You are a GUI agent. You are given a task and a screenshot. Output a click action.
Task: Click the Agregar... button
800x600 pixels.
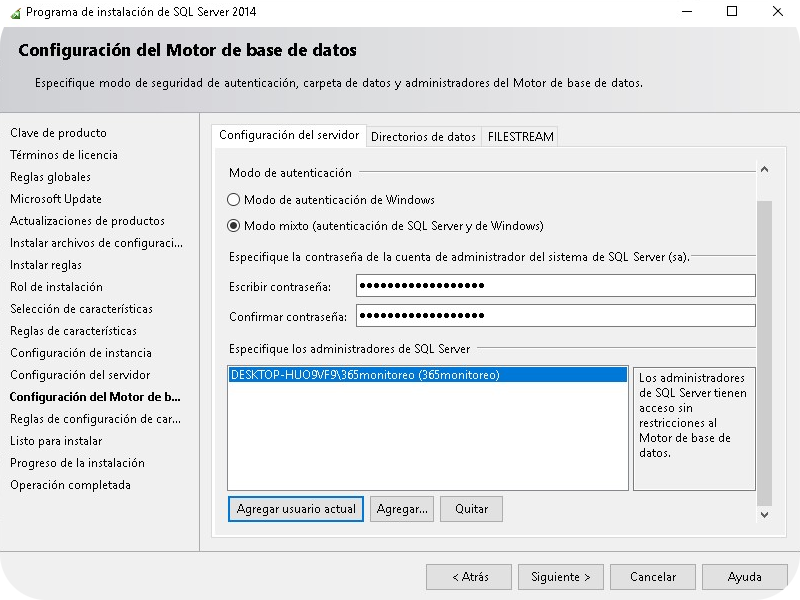coord(403,509)
